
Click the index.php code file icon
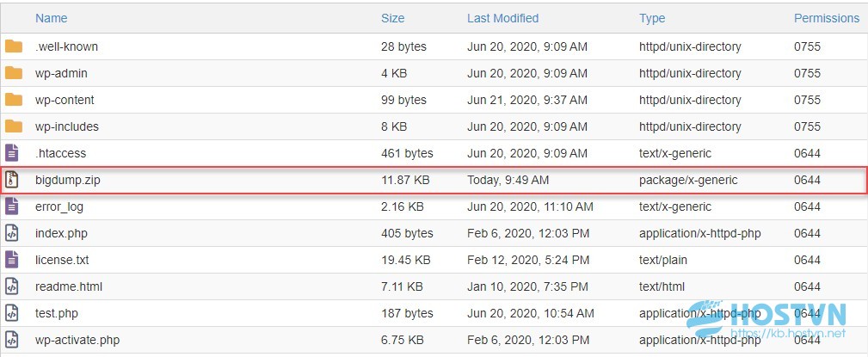click(12, 233)
